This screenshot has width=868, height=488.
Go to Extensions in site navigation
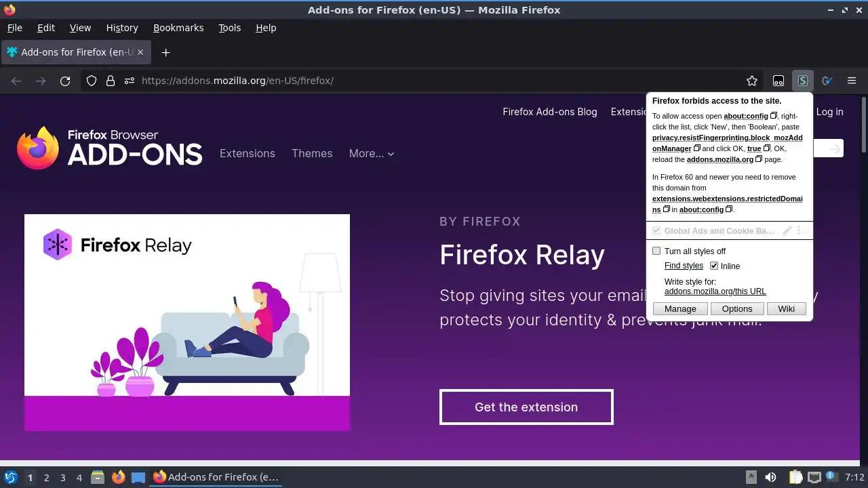[248, 153]
